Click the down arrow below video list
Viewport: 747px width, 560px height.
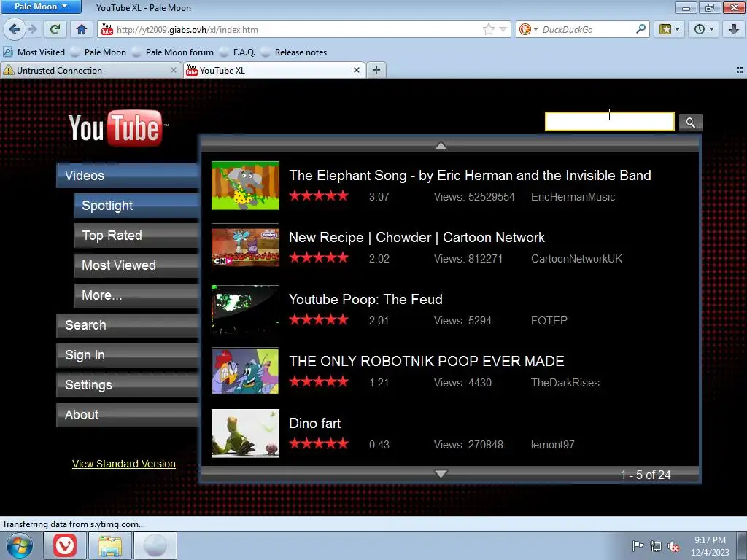point(441,473)
